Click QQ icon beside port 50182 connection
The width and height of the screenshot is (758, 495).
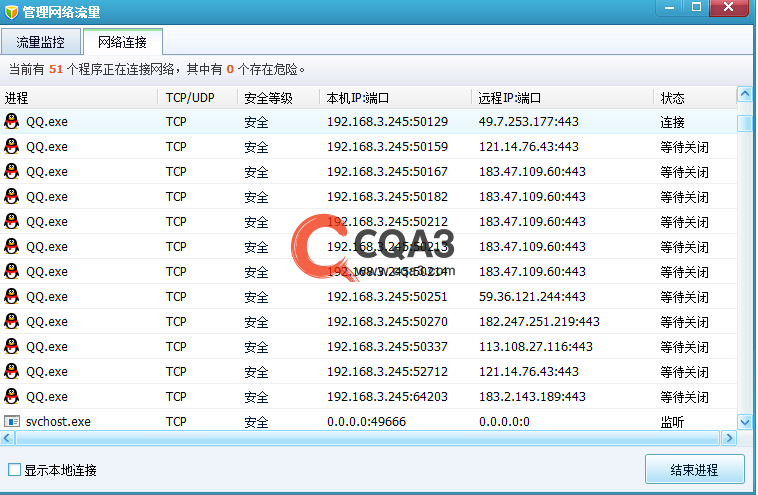click(12, 197)
